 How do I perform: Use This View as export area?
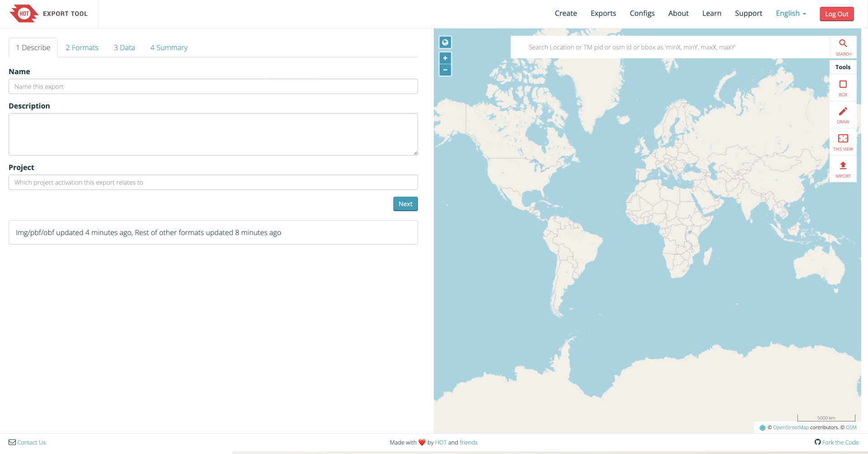pyautogui.click(x=843, y=142)
